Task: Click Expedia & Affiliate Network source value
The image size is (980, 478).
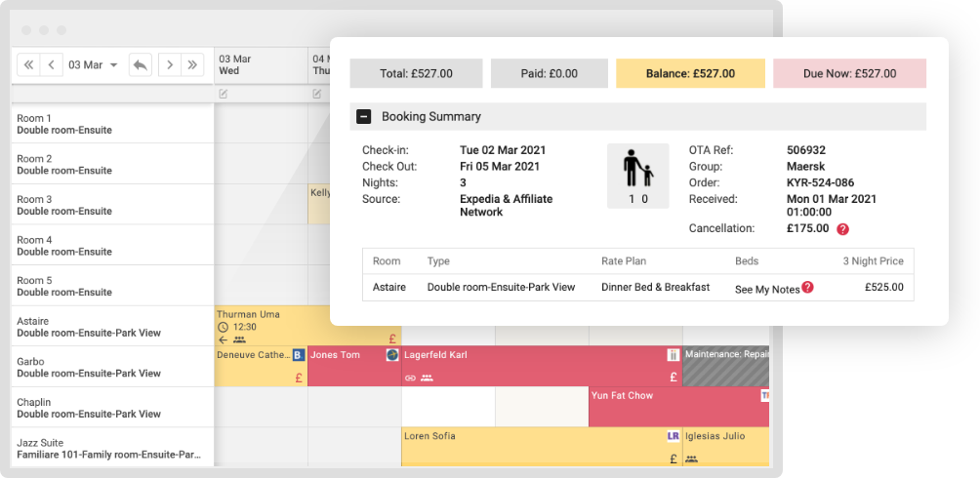Action: pos(507,206)
